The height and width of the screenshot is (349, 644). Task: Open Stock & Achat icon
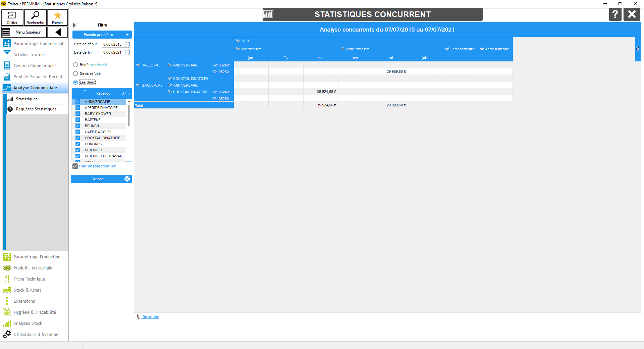click(x=7, y=290)
